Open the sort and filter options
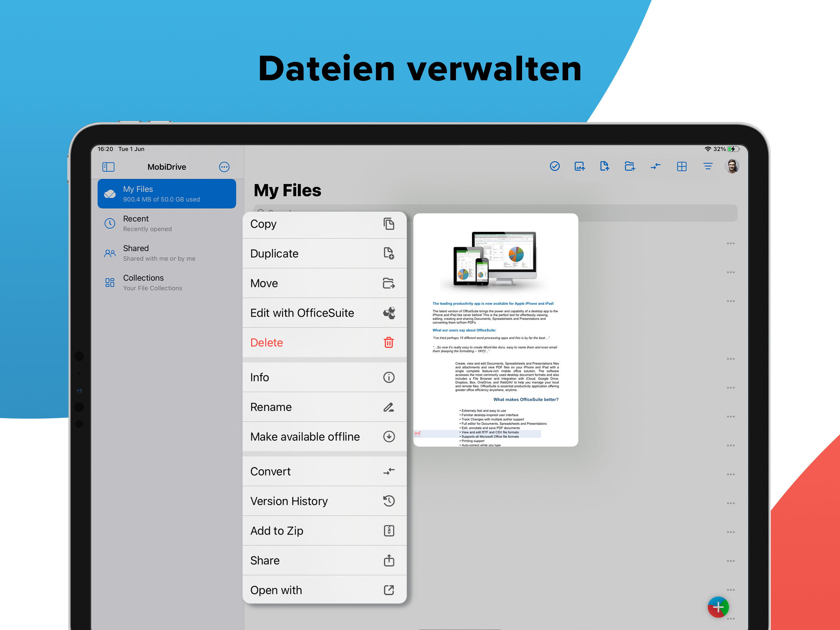Image resolution: width=840 pixels, height=630 pixels. [x=707, y=166]
